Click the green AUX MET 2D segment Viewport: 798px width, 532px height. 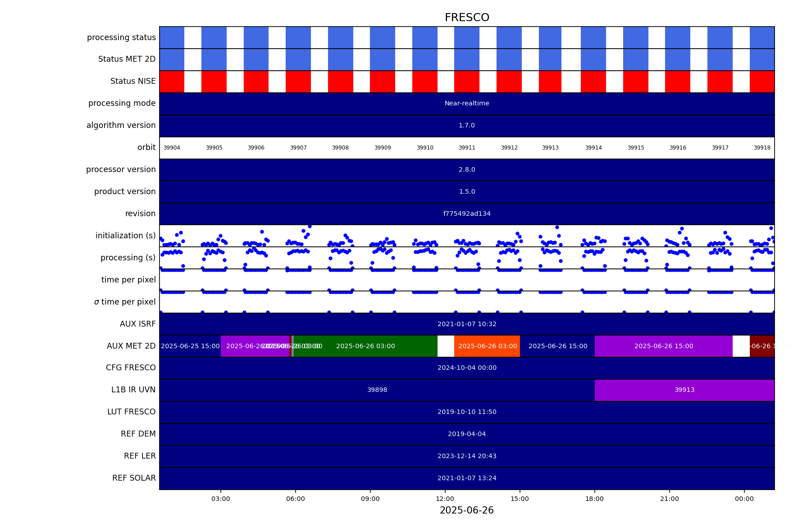coord(365,346)
